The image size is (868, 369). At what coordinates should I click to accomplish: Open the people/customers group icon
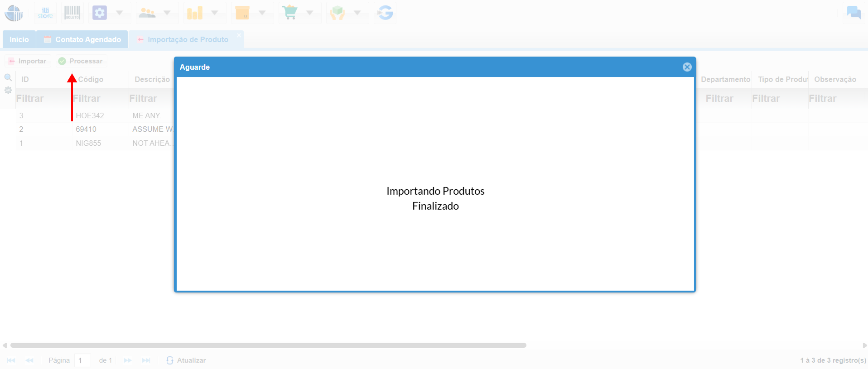pos(147,13)
